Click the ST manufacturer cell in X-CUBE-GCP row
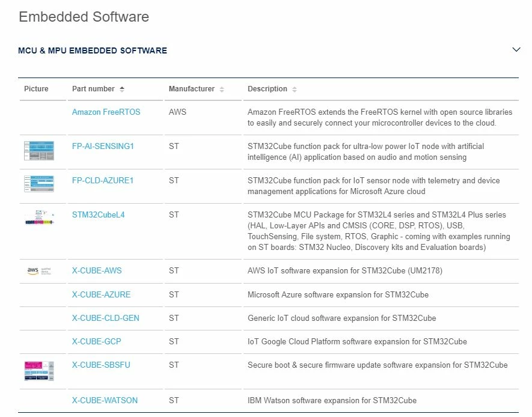Screen dimensions: 532x417 174,341
